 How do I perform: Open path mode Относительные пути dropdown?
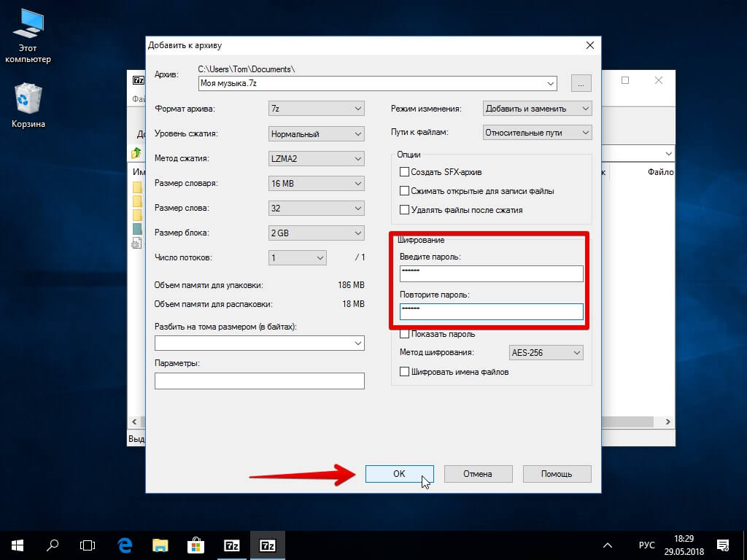pos(538,133)
